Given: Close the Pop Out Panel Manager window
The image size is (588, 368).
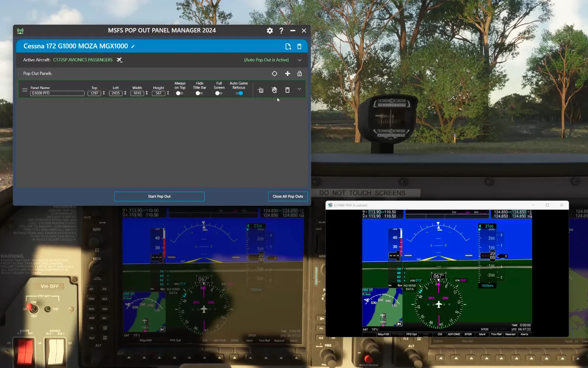Looking at the screenshot, I should click(x=304, y=31).
